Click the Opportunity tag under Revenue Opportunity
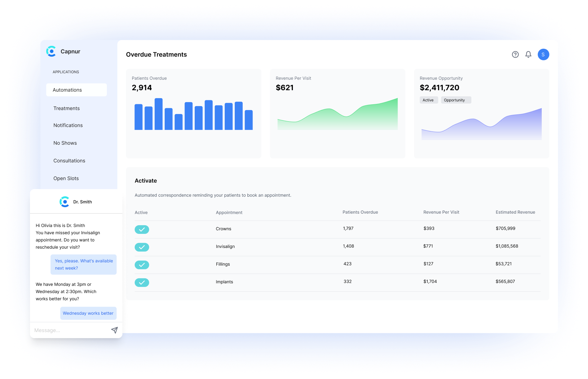This screenshot has height=379, width=588. pos(455,100)
